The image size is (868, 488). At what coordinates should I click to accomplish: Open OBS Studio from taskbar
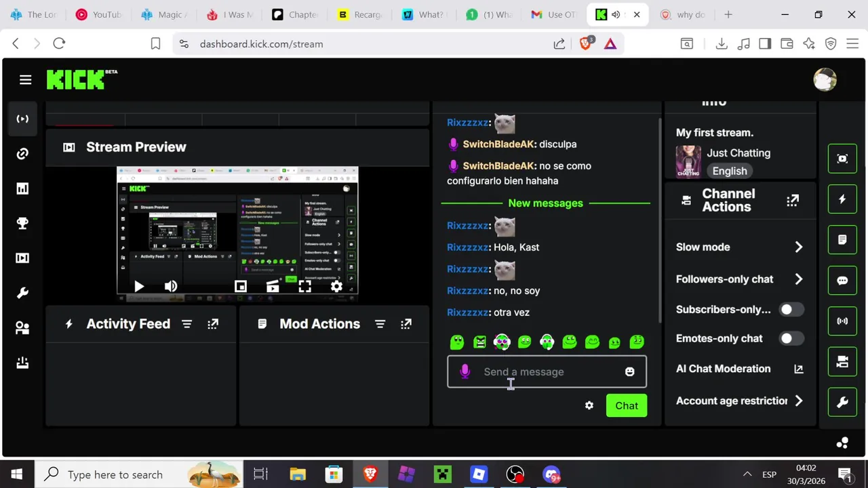[515, 474]
